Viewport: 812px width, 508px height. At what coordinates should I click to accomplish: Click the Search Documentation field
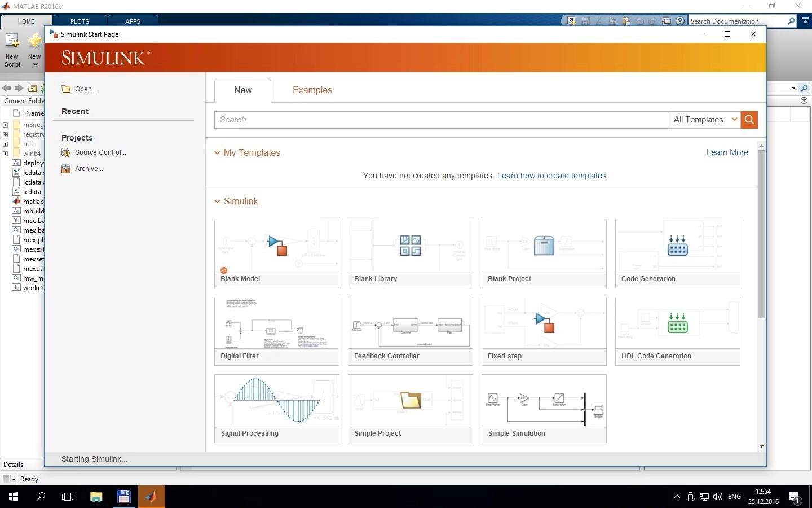coord(738,21)
